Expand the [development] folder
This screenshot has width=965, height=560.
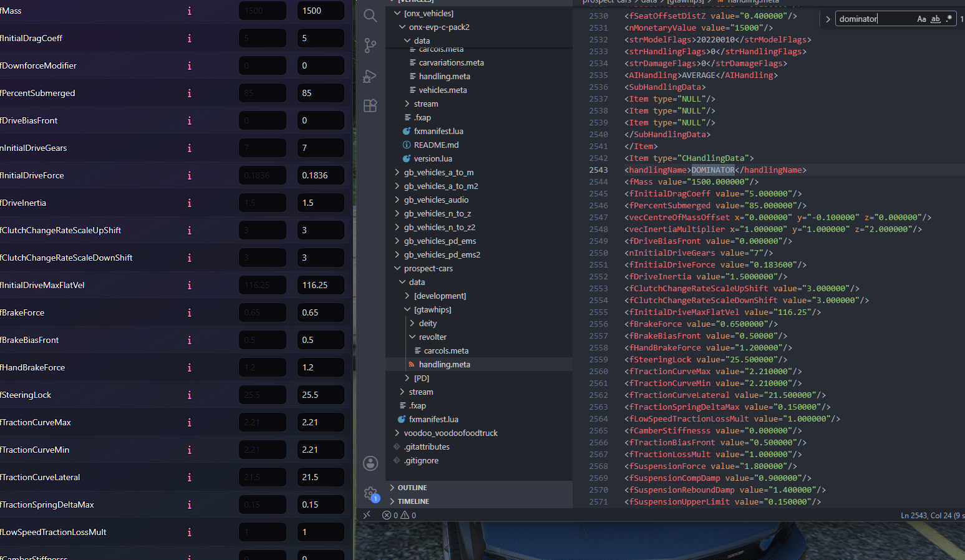pyautogui.click(x=407, y=296)
